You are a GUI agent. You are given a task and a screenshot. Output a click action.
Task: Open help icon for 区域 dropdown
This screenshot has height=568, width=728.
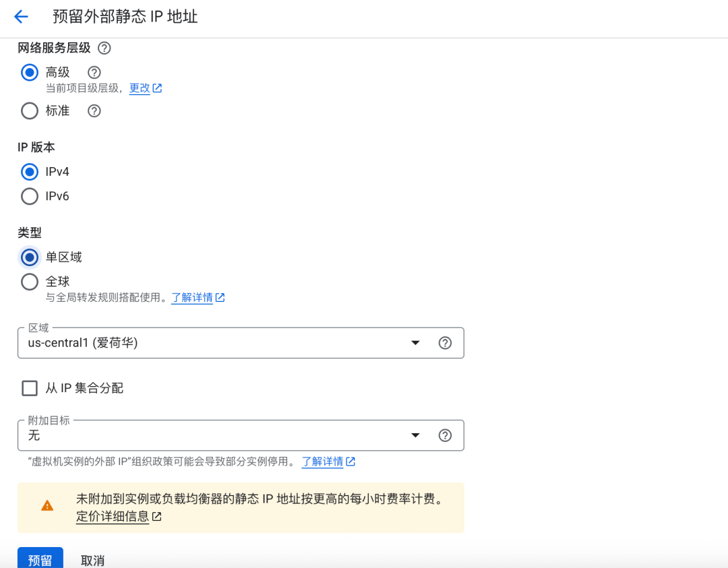pos(445,343)
